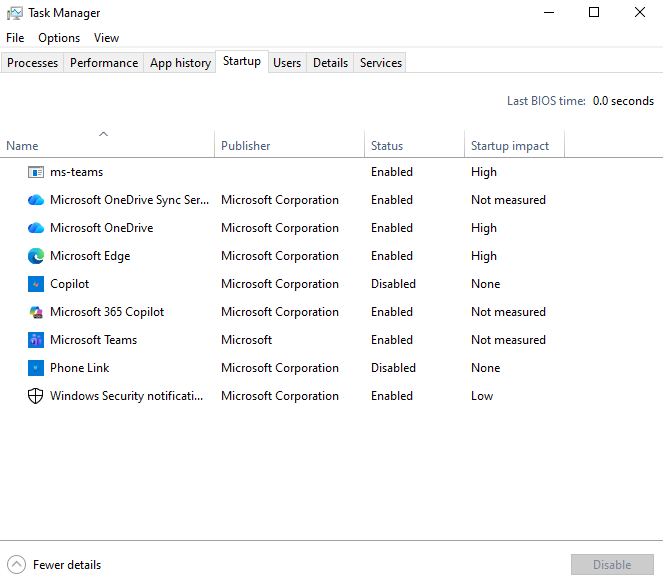Select the Windows Security notificati... entry
The image size is (663, 585).
[126, 396]
